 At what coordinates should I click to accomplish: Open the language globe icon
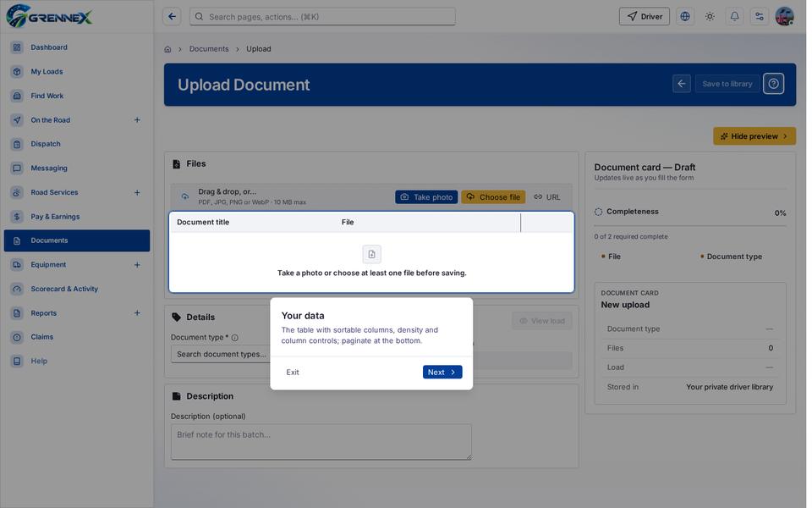(685, 17)
